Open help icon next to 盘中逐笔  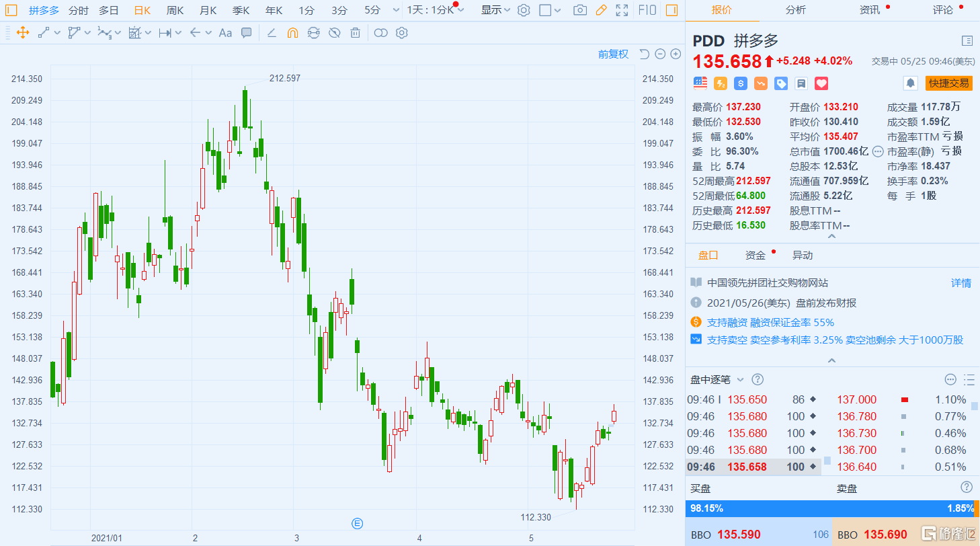point(758,379)
